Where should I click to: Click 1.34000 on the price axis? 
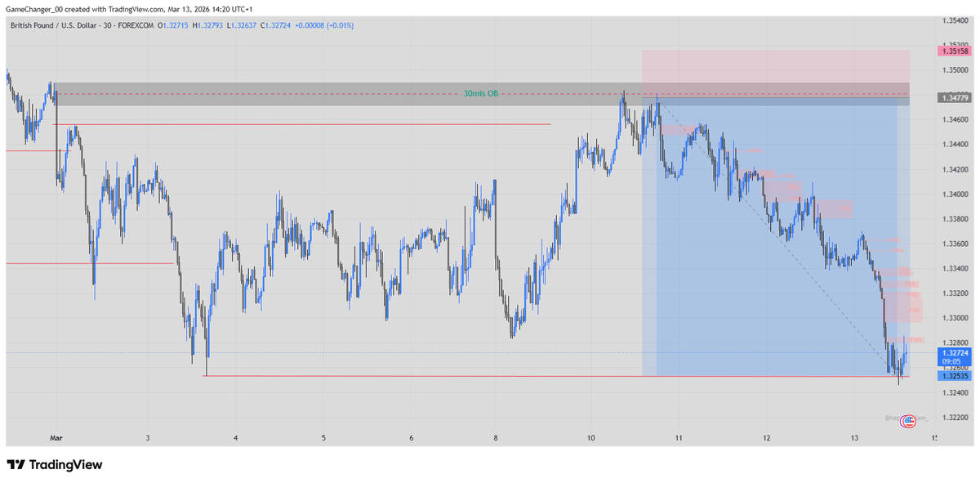(955, 194)
